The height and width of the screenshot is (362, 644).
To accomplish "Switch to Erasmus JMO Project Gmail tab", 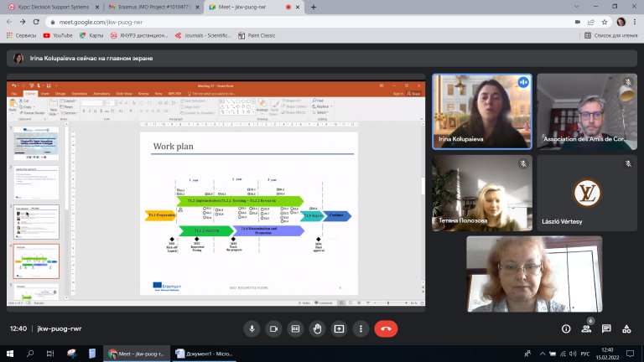I will pos(154,7).
